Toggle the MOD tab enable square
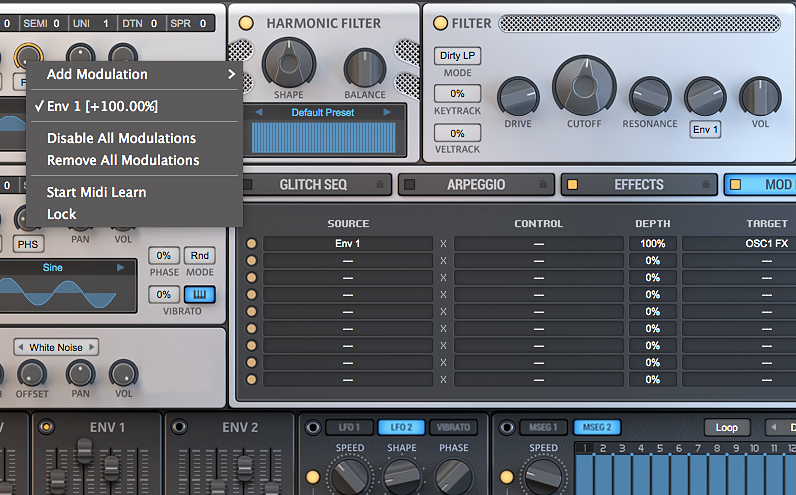The height and width of the screenshot is (495, 796). point(736,185)
